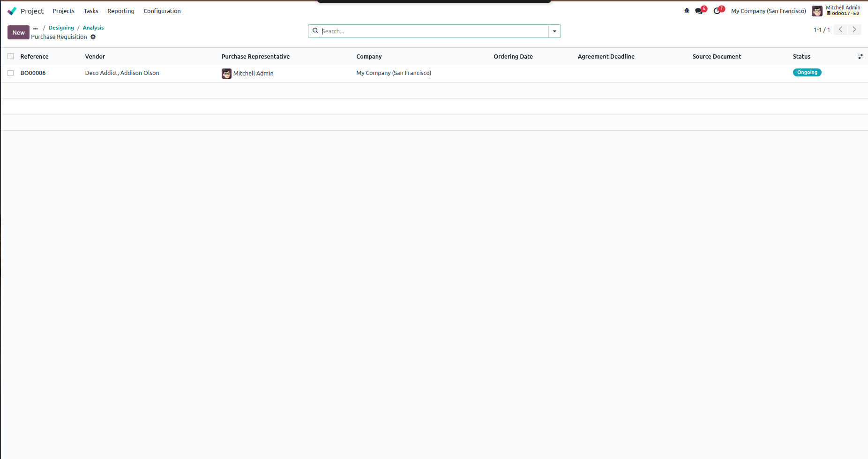This screenshot has height=459, width=868.
Task: Go back to Analysis breadcrumb
Action: click(x=93, y=28)
